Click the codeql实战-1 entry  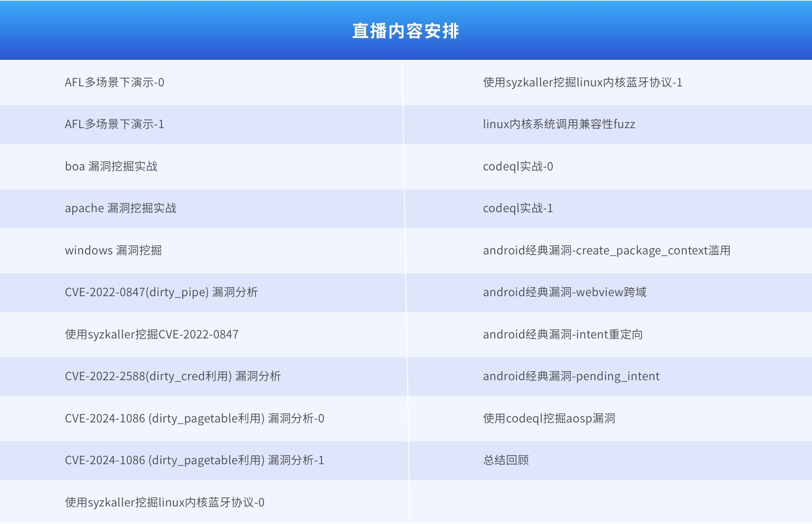point(518,208)
